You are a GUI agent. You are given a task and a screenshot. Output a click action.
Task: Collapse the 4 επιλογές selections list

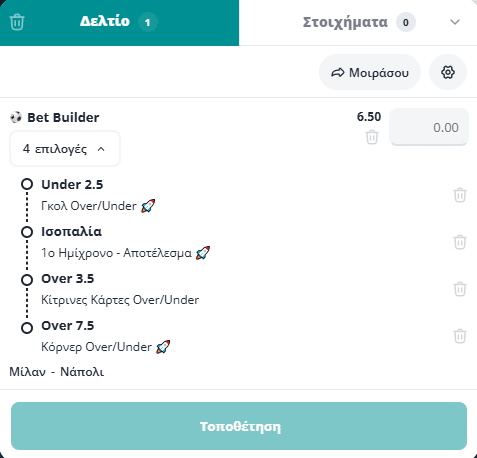pyautogui.click(x=65, y=149)
